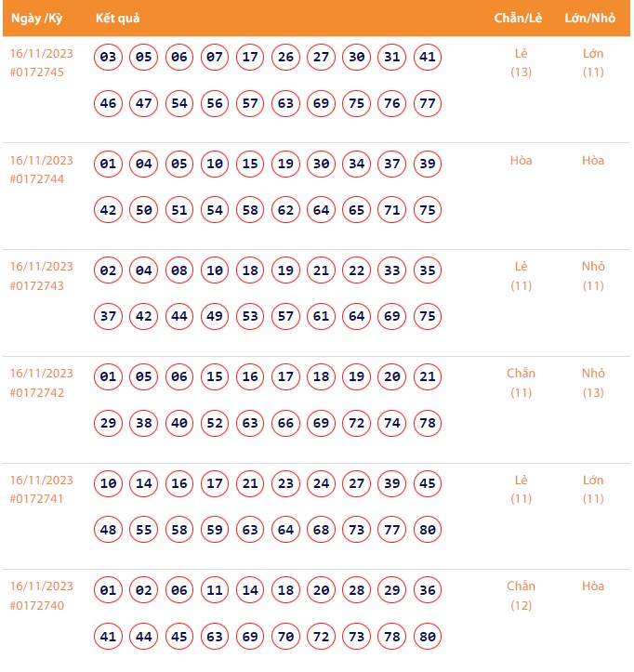Click draw ID #0172742
This screenshot has width=634, height=672.
click(x=37, y=392)
